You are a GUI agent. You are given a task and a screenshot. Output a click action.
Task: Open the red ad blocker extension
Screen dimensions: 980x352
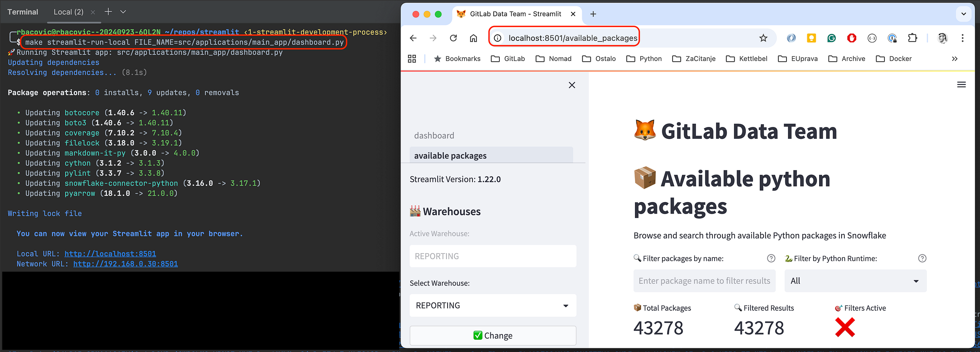(852, 38)
